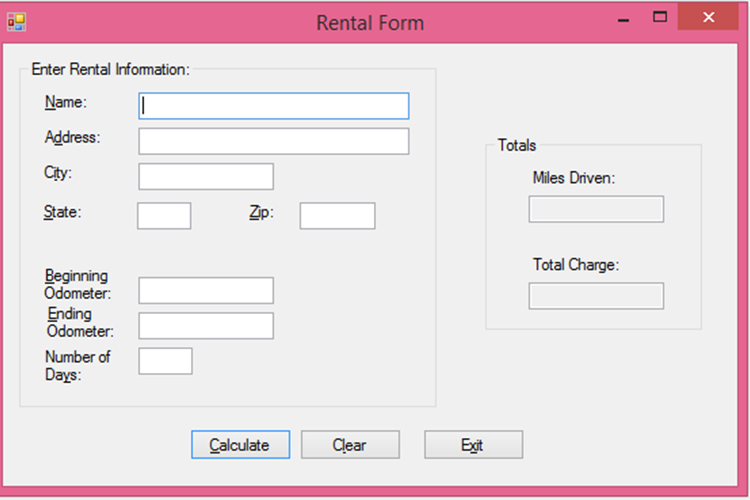Screen dimensions: 750x500
Task: Select the Miles Driven output box
Action: [x=596, y=209]
